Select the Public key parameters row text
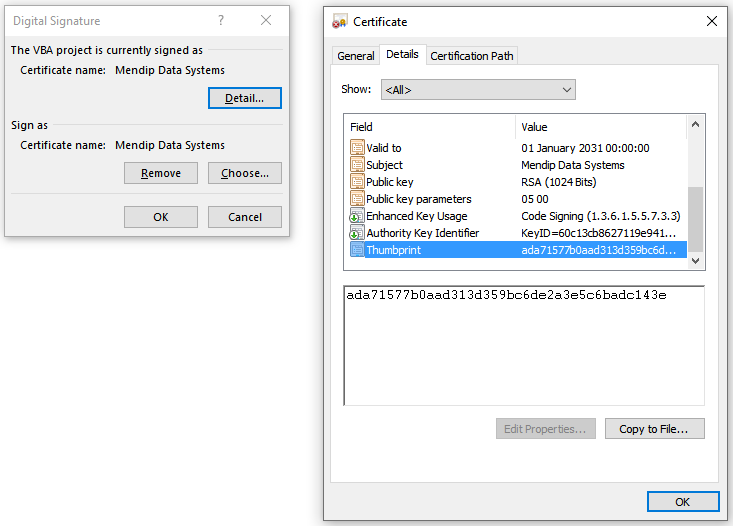 coord(419,199)
